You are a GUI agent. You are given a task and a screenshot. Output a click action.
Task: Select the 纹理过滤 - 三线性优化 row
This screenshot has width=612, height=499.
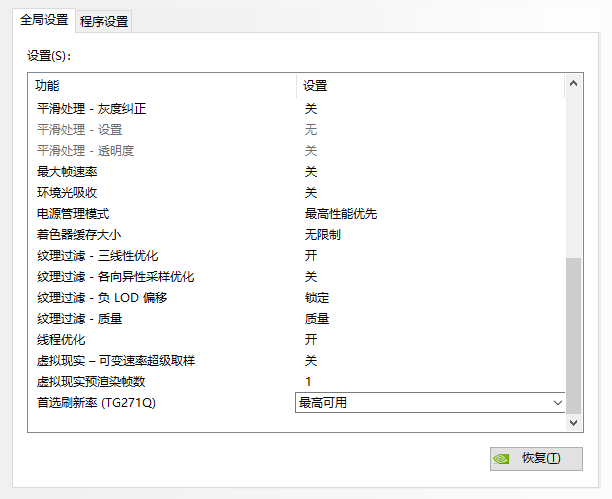point(297,256)
